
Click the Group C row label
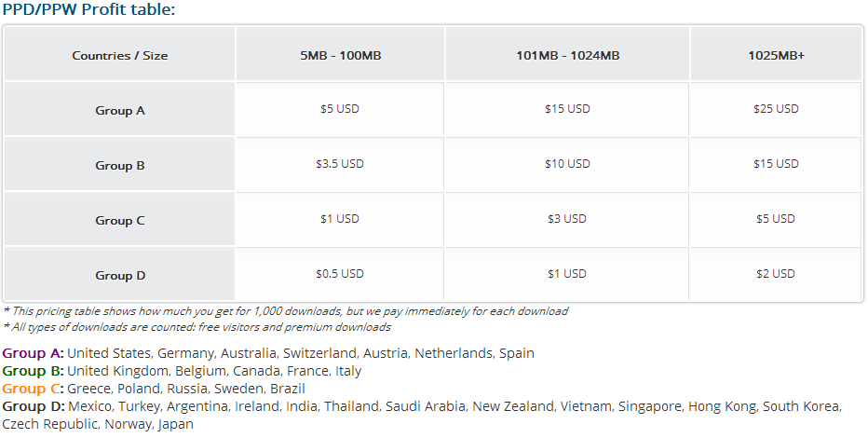coord(120,221)
